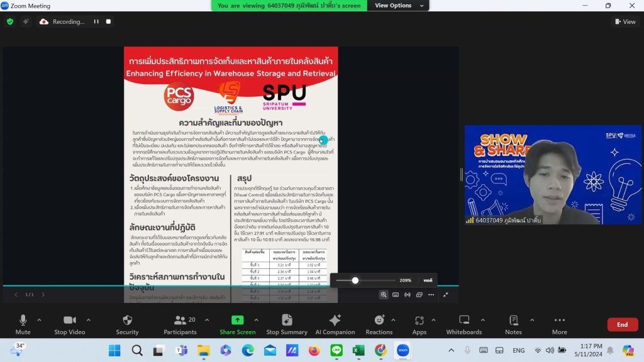The width and height of the screenshot is (644, 362).
Task: Open the View layout menu
Action: pyautogui.click(x=625, y=21)
